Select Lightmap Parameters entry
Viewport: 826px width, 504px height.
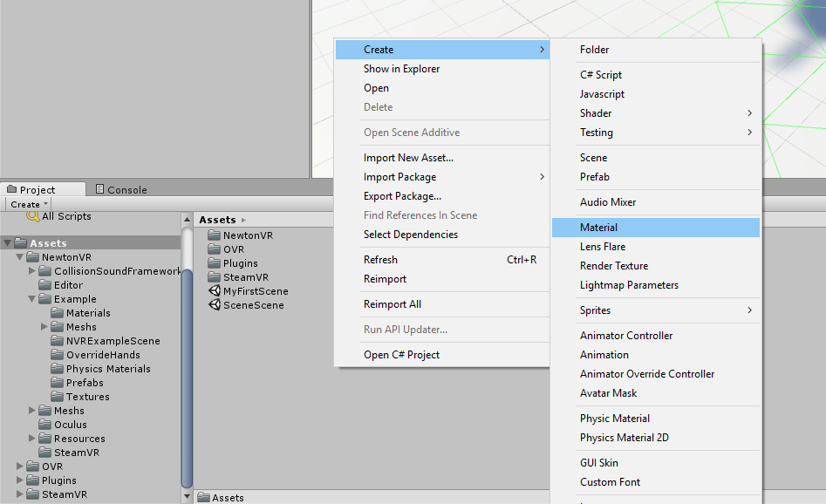point(656,285)
